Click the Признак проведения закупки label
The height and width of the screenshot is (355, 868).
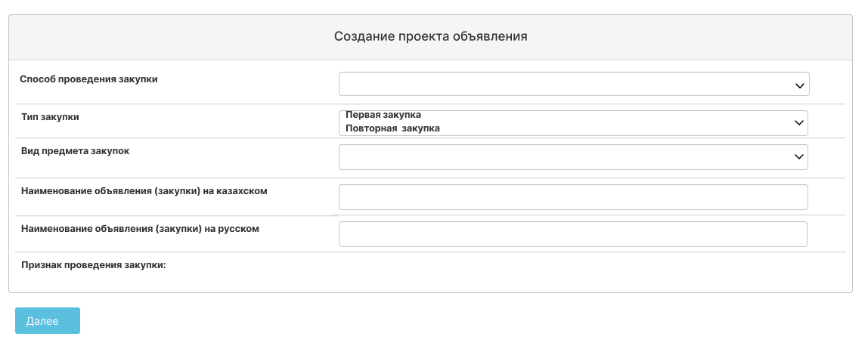click(94, 265)
